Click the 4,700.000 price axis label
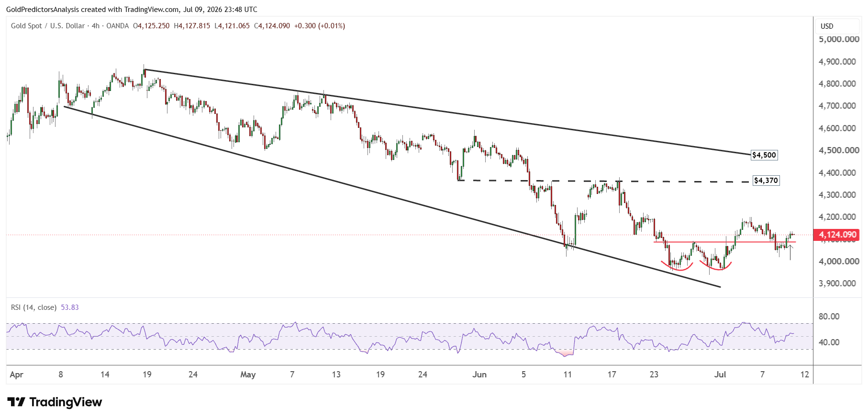This screenshot has width=868, height=420. 837,106
